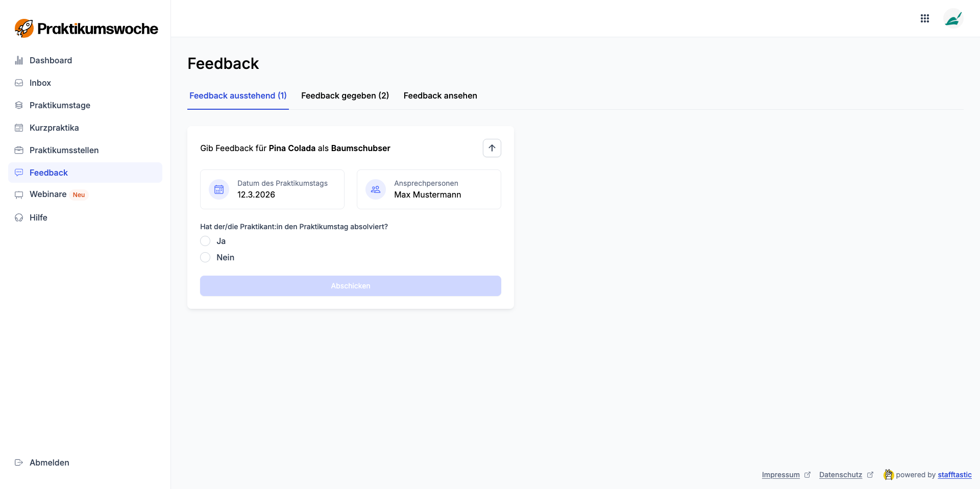Select the Nein radio option
Screen dimensions: 980x489
pyautogui.click(x=205, y=257)
